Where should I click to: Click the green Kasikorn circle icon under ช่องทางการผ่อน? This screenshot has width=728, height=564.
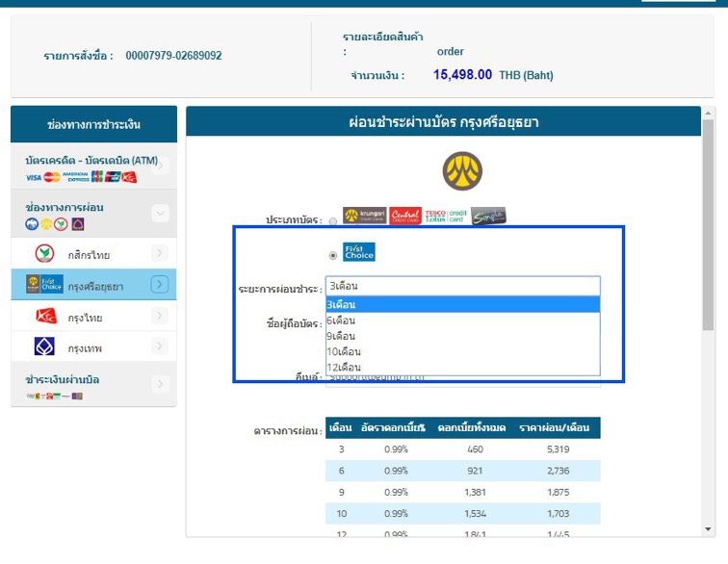point(61,224)
